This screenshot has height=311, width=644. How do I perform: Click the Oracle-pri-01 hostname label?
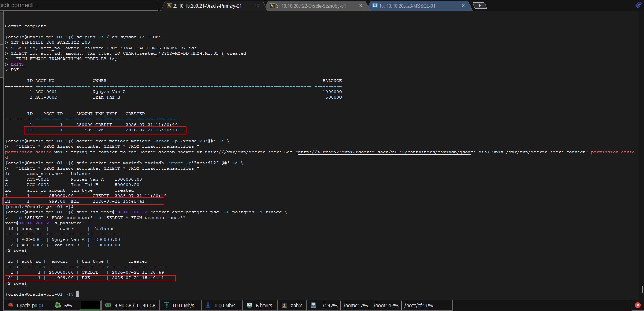click(30, 306)
